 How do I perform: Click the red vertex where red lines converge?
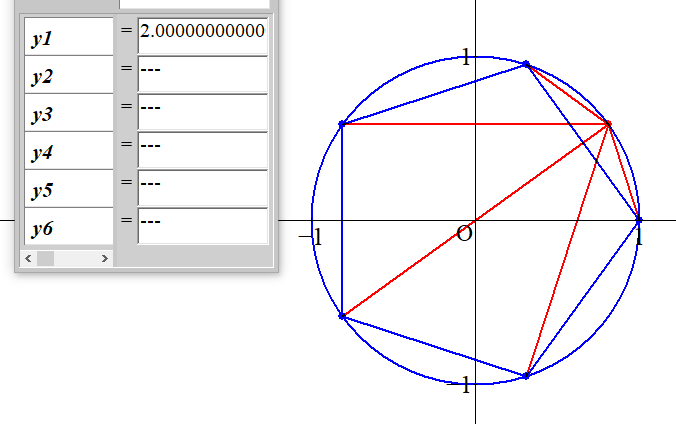608,124
